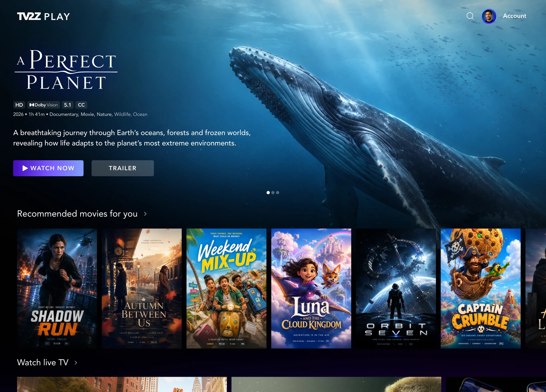Click the Wildlife genre text

pyautogui.click(x=122, y=114)
